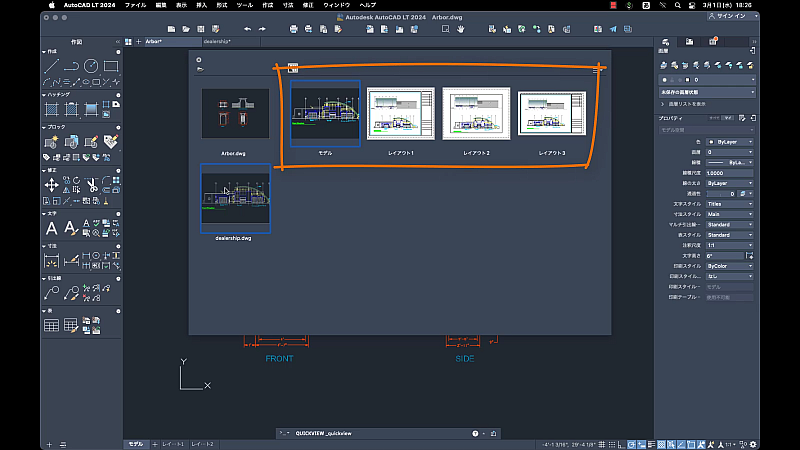The height and width of the screenshot is (450, 800).
Task: Select the Multiline Text tool
Action: tap(52, 228)
